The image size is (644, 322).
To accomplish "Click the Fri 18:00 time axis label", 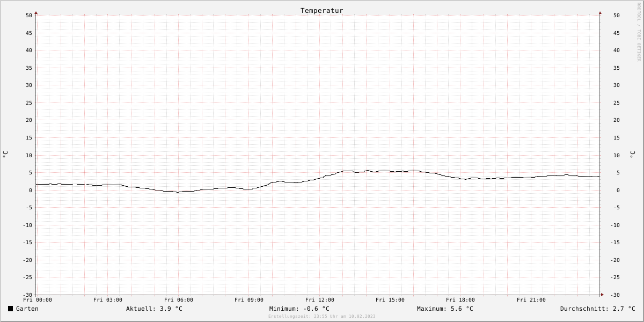I will point(460,300).
